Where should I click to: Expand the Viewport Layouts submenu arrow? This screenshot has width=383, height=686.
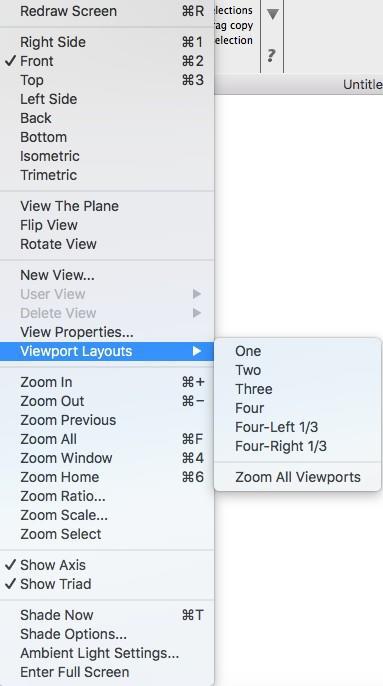click(197, 351)
